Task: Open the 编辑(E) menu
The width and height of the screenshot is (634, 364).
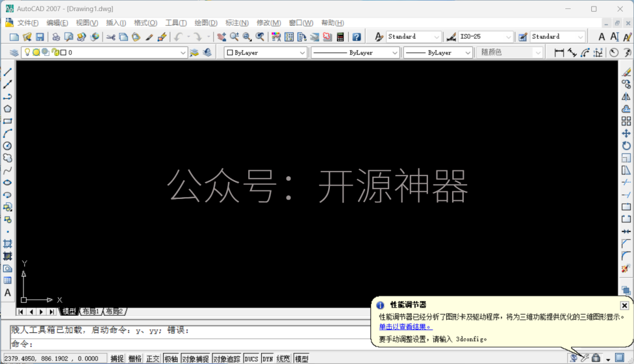Action: pos(57,23)
